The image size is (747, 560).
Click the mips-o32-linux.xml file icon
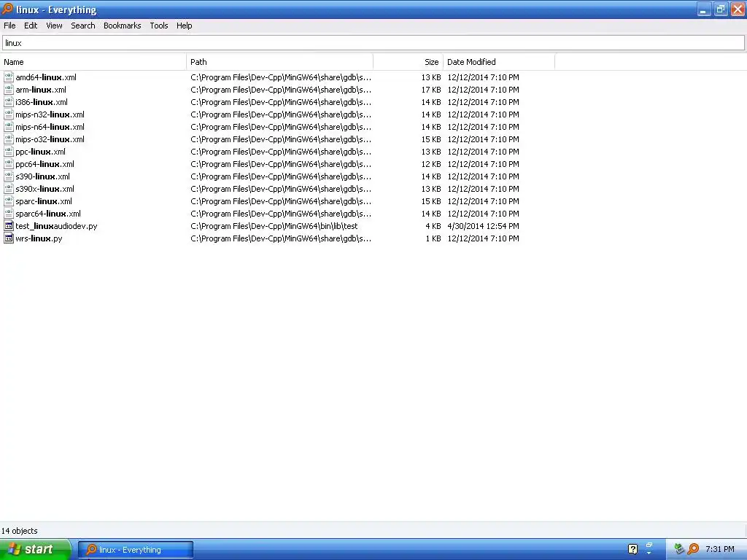click(9, 139)
